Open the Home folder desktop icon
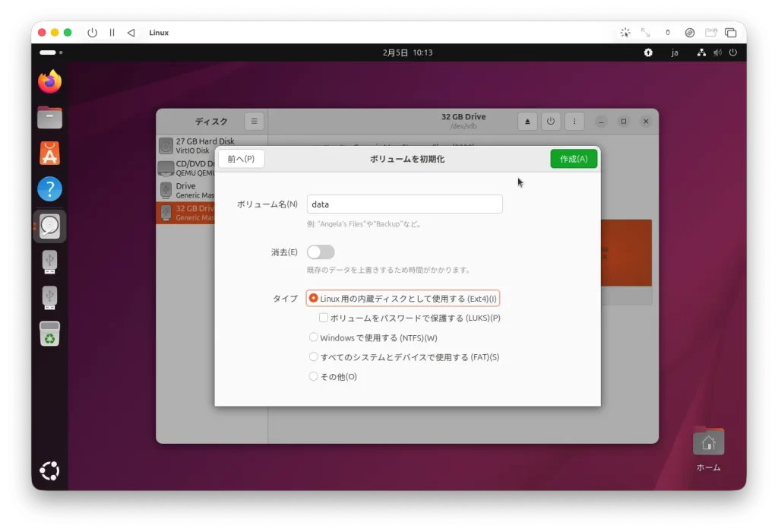Viewport: 778px width, 532px height. coord(708,444)
